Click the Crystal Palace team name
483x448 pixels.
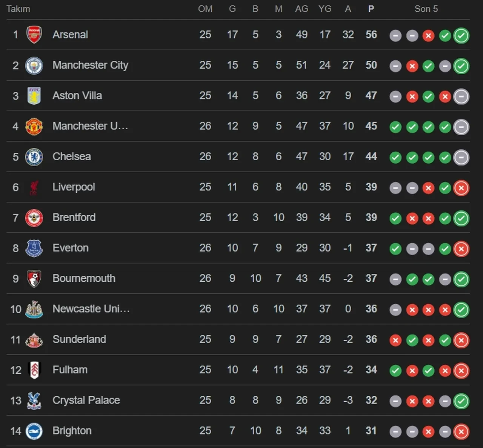[x=86, y=400]
